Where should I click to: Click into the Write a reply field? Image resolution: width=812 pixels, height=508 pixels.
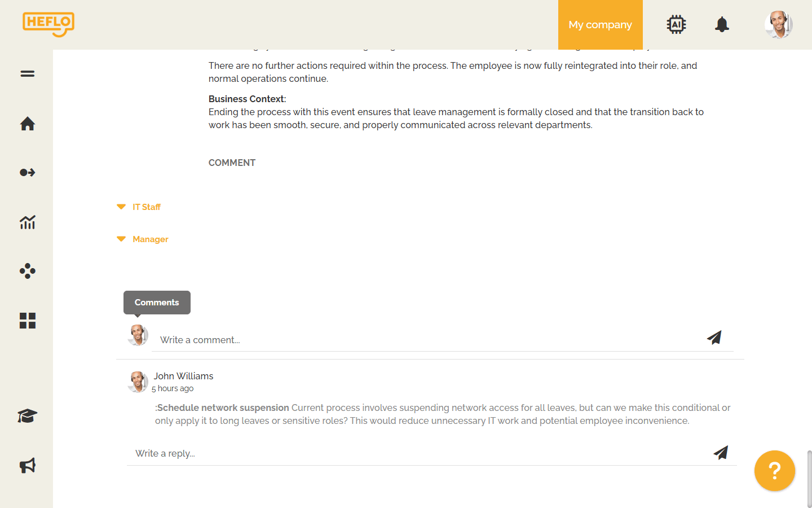(x=417, y=453)
